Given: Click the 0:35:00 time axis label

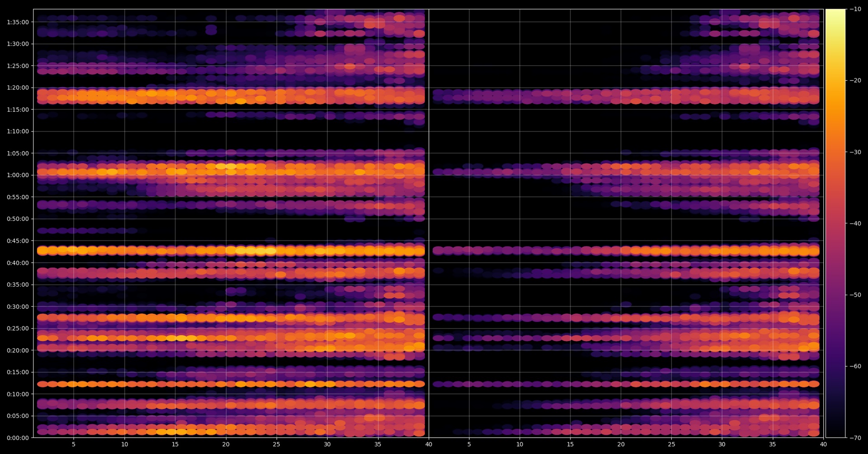Looking at the screenshot, I should pyautogui.click(x=18, y=285).
